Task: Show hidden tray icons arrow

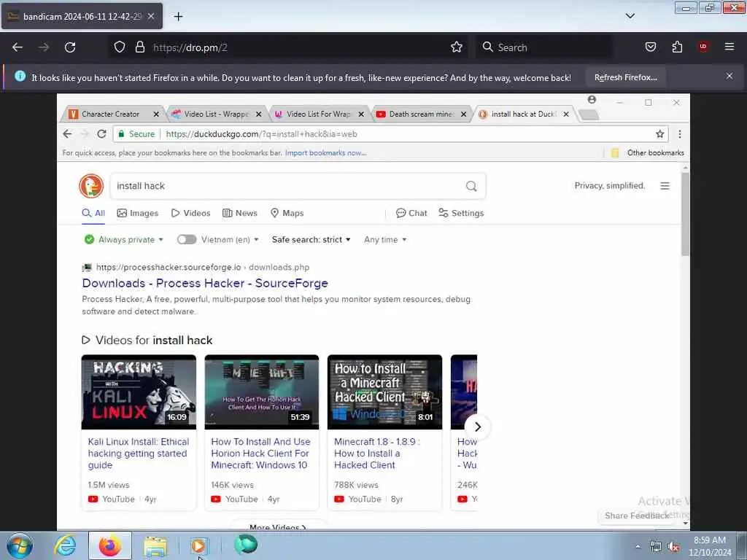Action: (638, 546)
